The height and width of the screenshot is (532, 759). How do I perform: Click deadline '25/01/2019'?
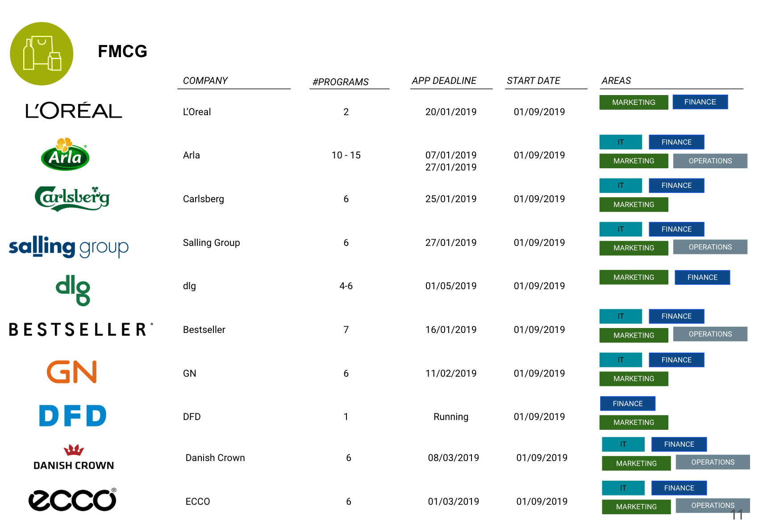pyautogui.click(x=451, y=199)
